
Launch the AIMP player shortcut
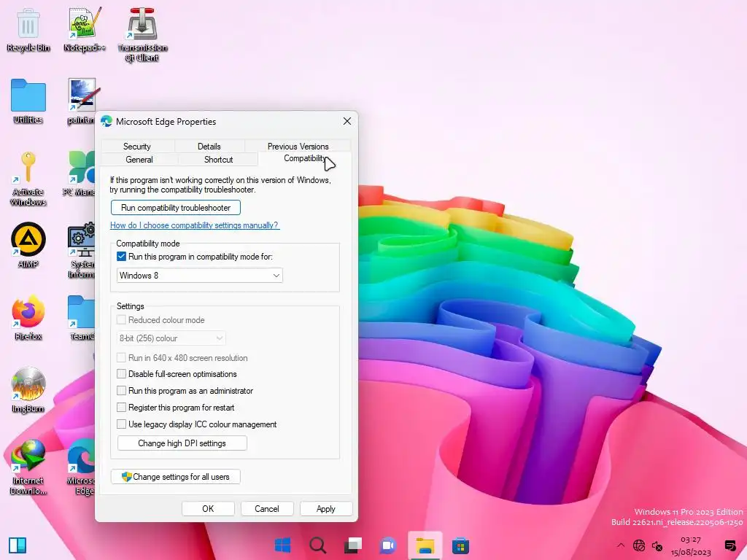click(x=28, y=245)
